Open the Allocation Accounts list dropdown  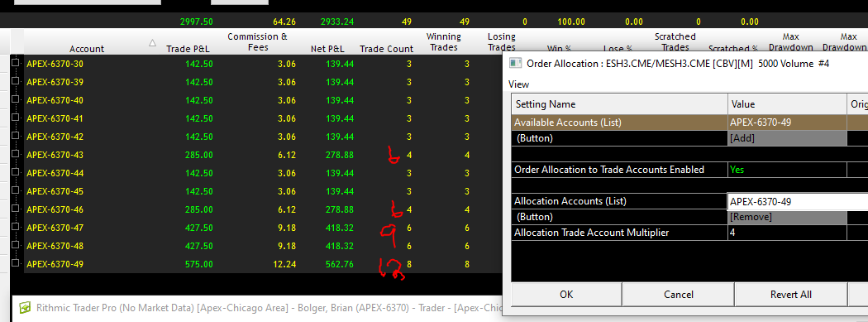coord(798,202)
